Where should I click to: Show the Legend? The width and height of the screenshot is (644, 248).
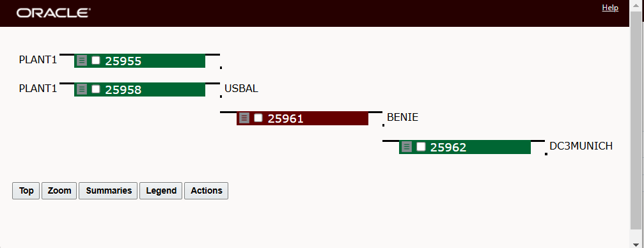pos(161,191)
